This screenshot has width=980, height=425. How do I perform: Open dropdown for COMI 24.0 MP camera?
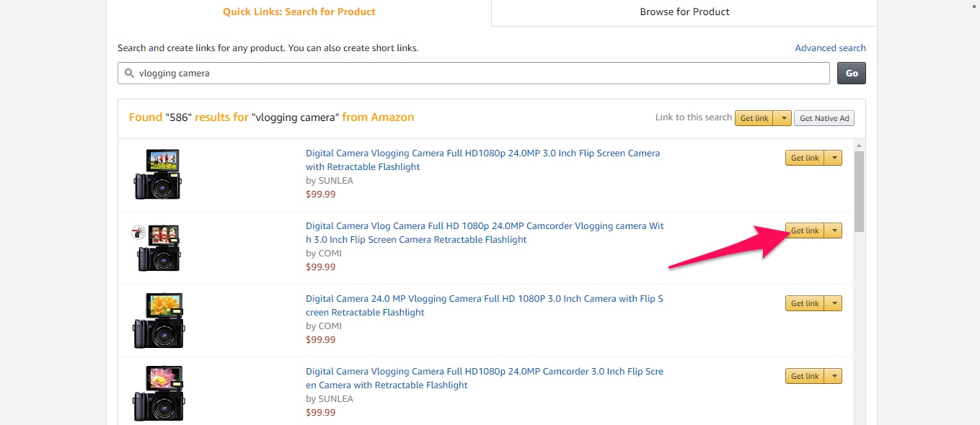834,303
